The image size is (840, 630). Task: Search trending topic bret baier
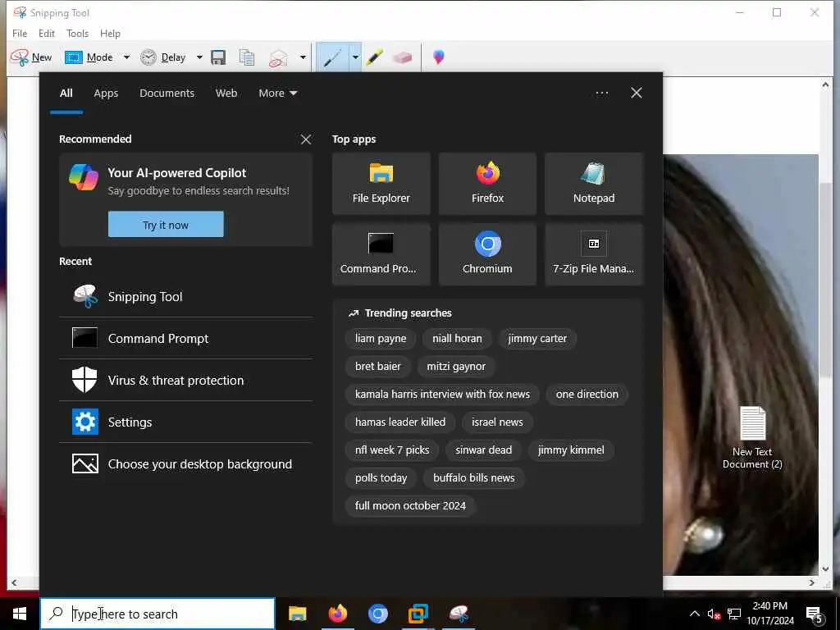coord(377,367)
